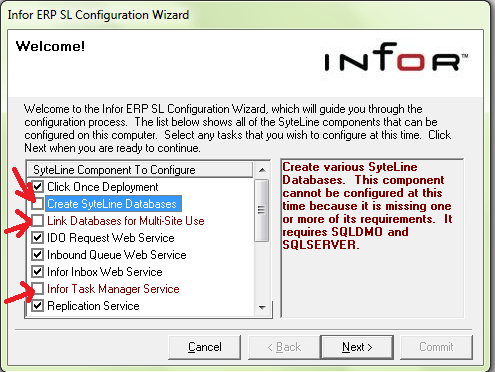The height and width of the screenshot is (372, 495).
Task: Click the disabled Back button
Action: coord(284,347)
